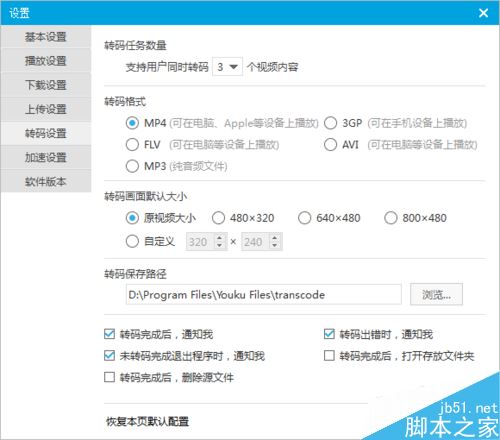
Task: Pick FLV as the transcode format
Action: click(132, 145)
